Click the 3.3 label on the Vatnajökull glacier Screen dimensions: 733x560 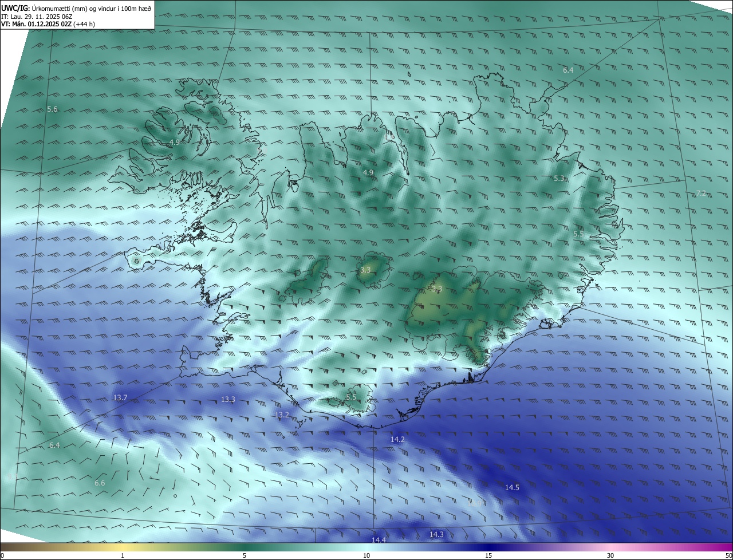pos(437,289)
